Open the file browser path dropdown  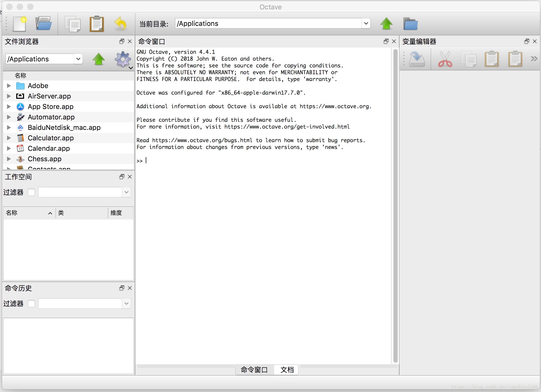point(78,59)
